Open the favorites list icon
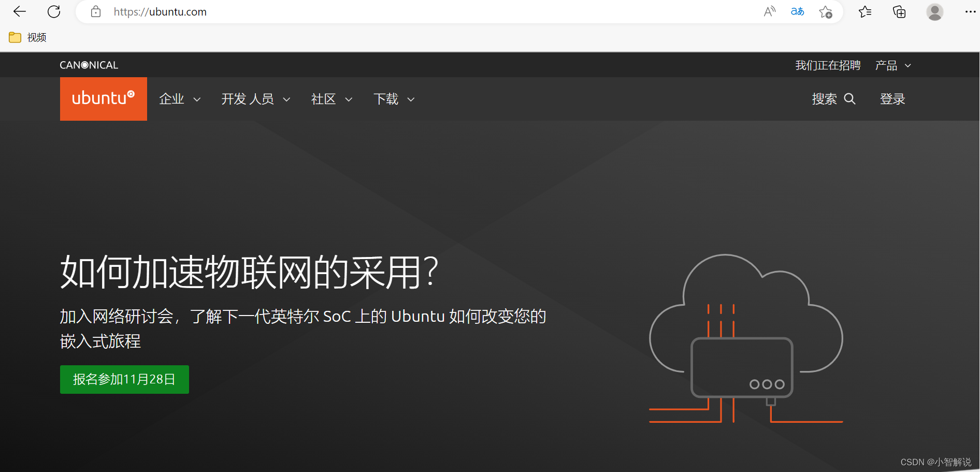 point(864,11)
